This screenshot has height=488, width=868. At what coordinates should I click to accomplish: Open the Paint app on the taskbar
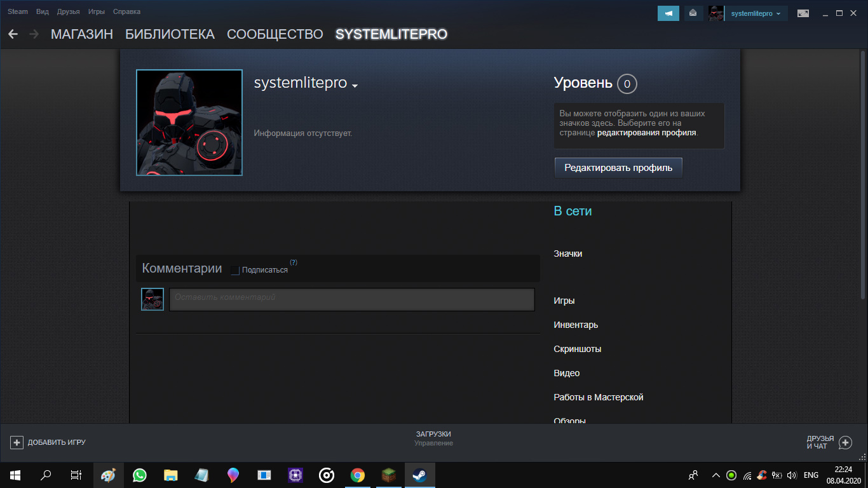(x=109, y=475)
